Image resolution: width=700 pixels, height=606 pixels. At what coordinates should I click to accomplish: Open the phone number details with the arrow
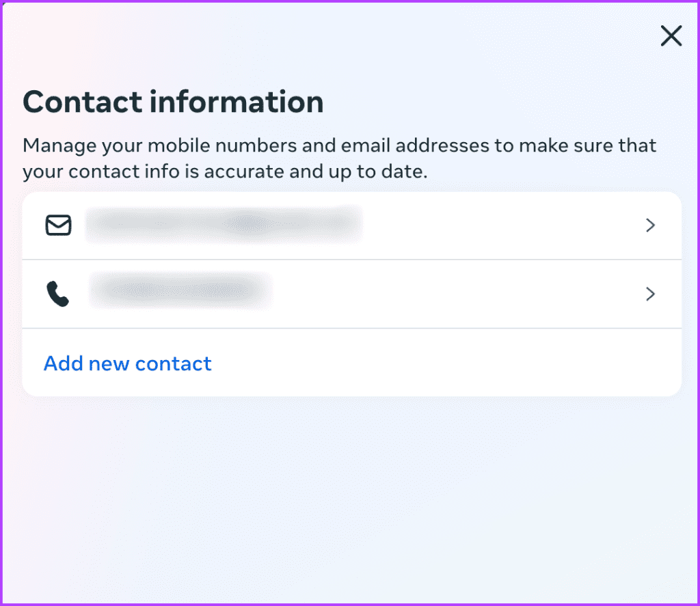point(650,294)
